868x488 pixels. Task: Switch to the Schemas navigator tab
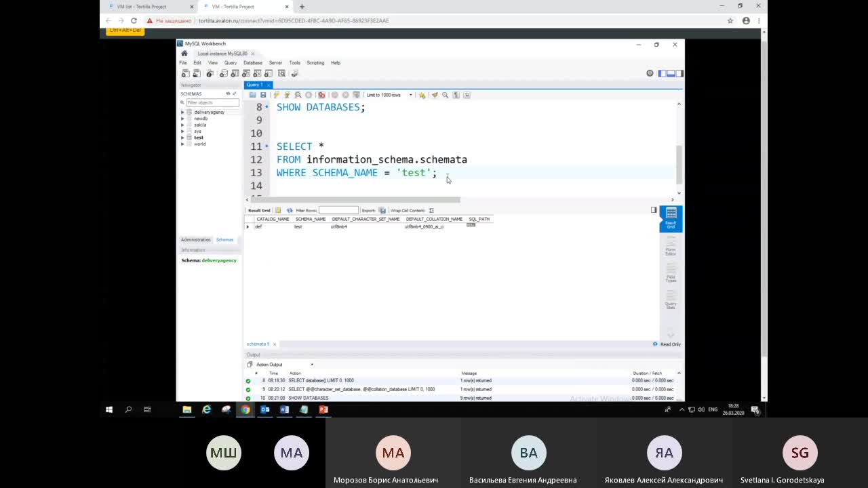[224, 240]
